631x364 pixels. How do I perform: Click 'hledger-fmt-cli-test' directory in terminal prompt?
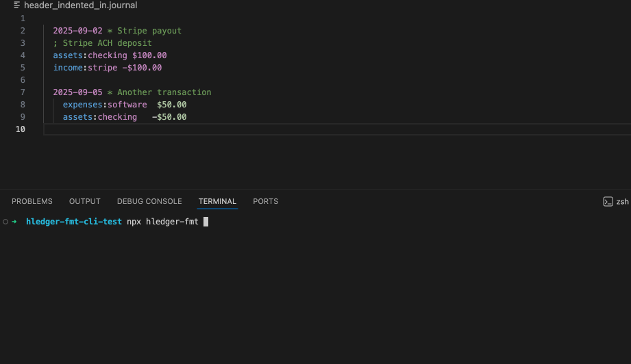coord(73,222)
